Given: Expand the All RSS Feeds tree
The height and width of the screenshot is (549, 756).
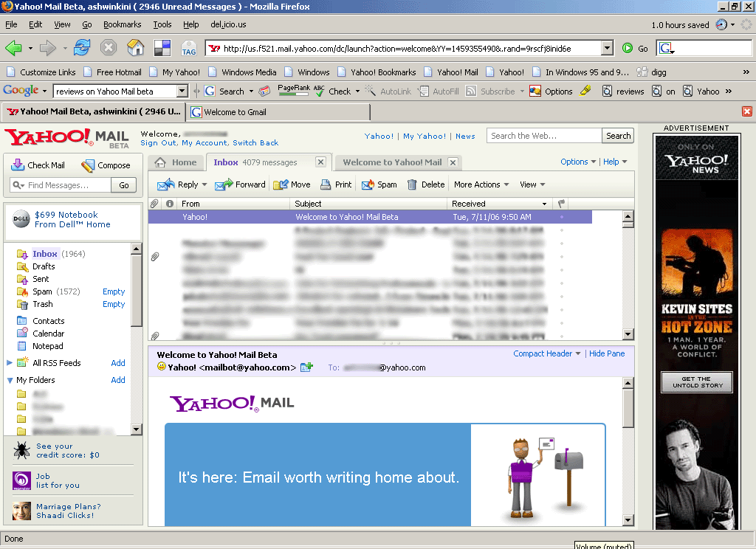Looking at the screenshot, I should click(10, 362).
